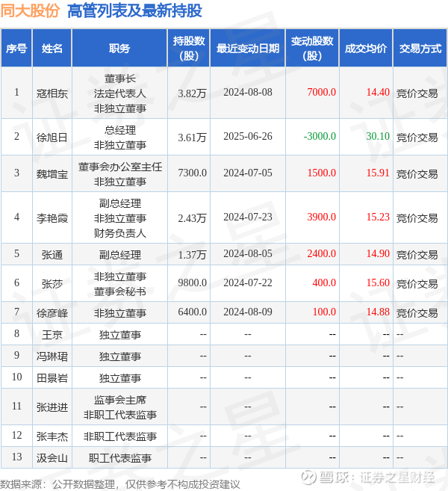
Task: Click the 雪球 logo icon in footer
Action: [308, 478]
